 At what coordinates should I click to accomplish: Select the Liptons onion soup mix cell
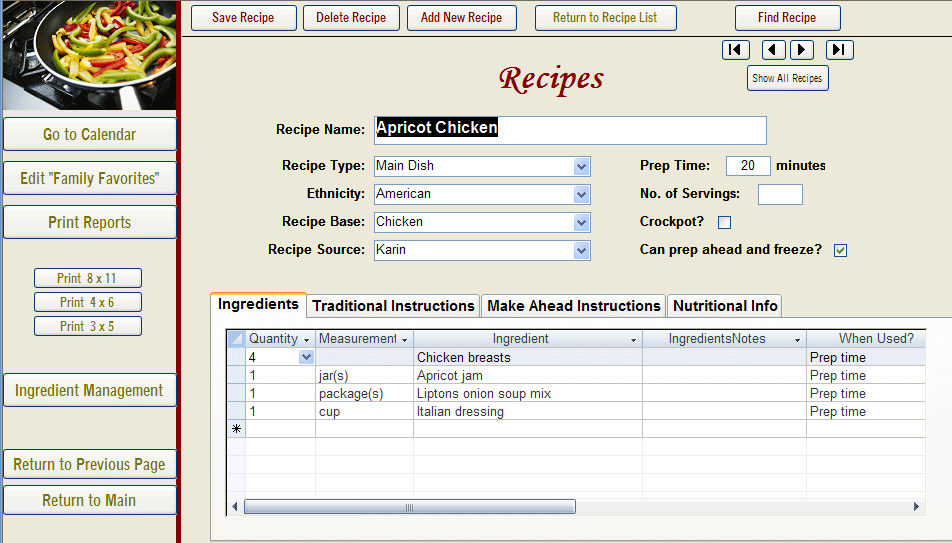tap(527, 394)
